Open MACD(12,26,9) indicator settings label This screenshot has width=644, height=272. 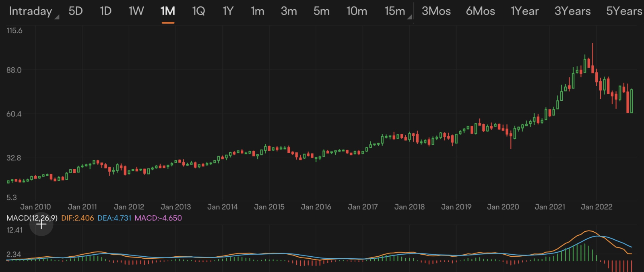tap(32, 218)
